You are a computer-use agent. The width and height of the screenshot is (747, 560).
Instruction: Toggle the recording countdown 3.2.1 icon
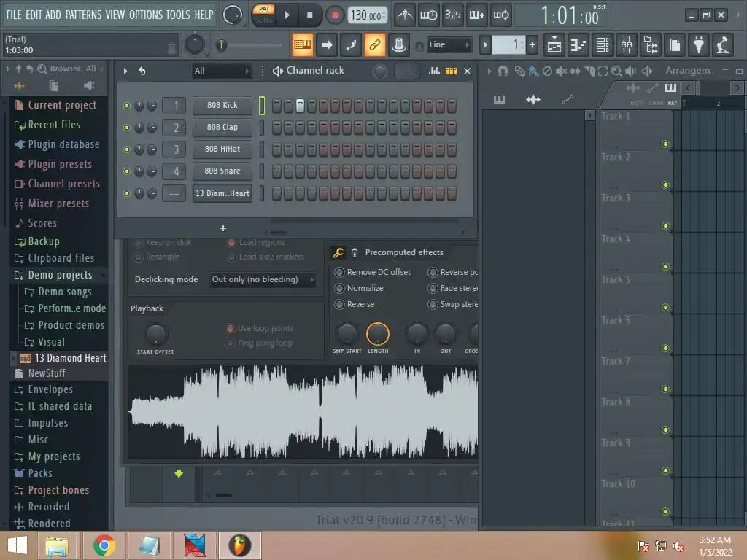[452, 15]
